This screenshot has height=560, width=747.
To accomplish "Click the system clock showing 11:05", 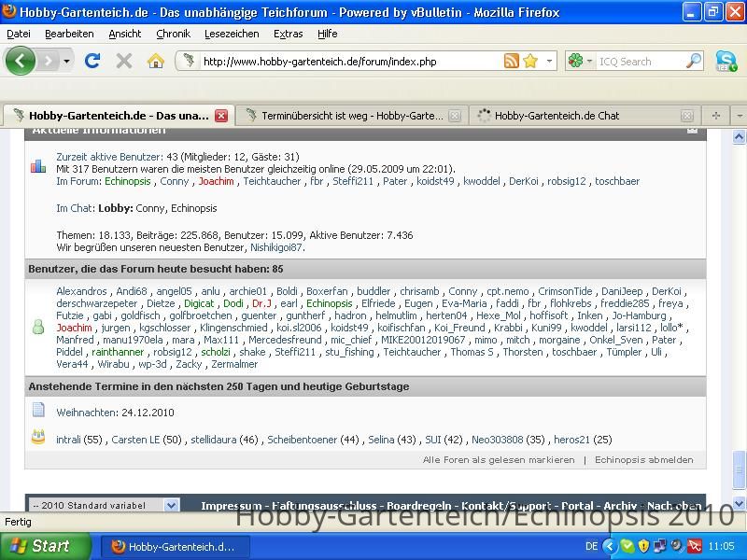I will (x=721, y=546).
